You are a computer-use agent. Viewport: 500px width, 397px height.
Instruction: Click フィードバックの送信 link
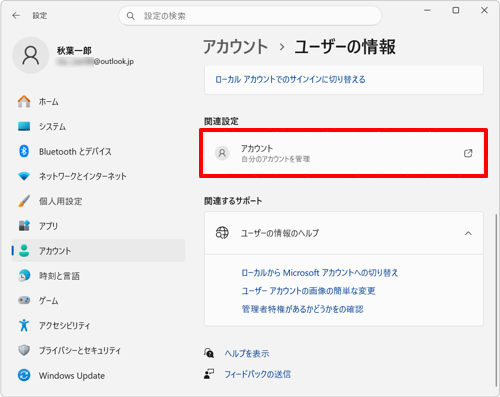[257, 374]
